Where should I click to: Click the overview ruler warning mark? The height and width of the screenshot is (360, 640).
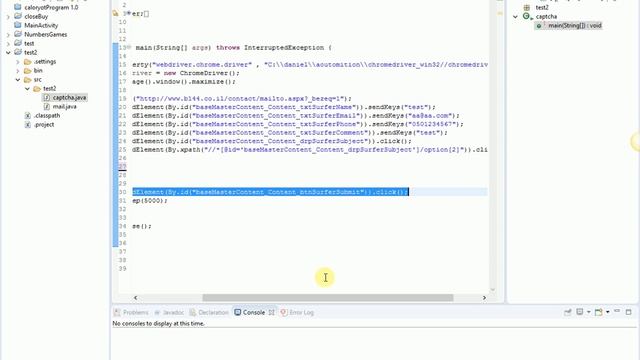pyautogui.click(x=500, y=13)
